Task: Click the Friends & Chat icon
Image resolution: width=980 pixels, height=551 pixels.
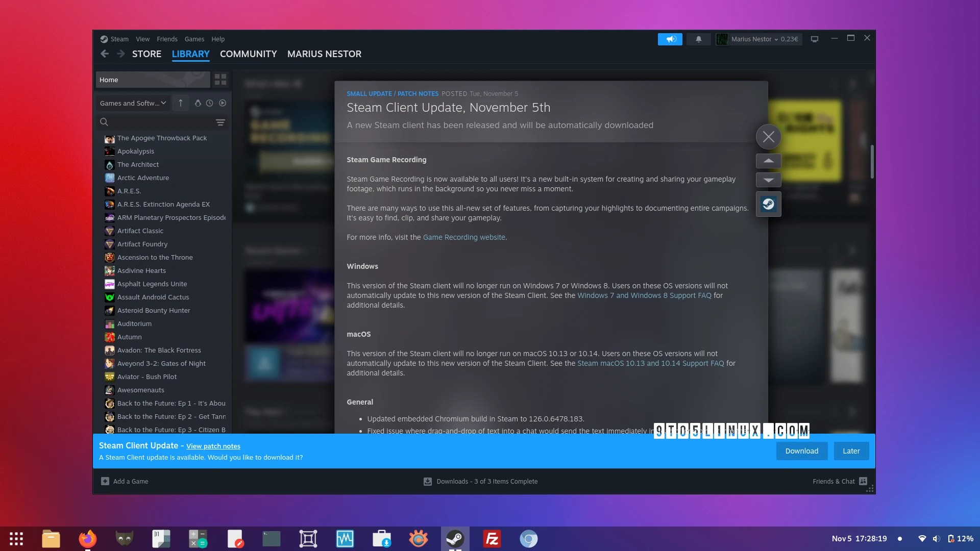Action: click(863, 481)
